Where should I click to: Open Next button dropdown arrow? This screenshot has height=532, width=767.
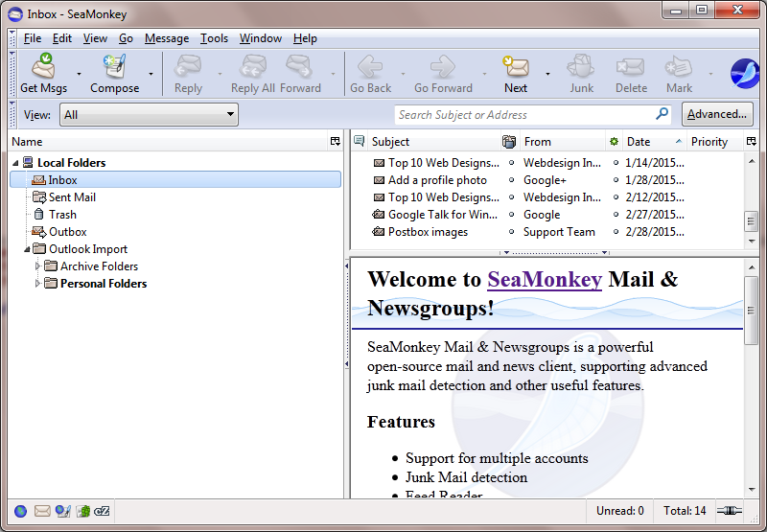coord(547,74)
